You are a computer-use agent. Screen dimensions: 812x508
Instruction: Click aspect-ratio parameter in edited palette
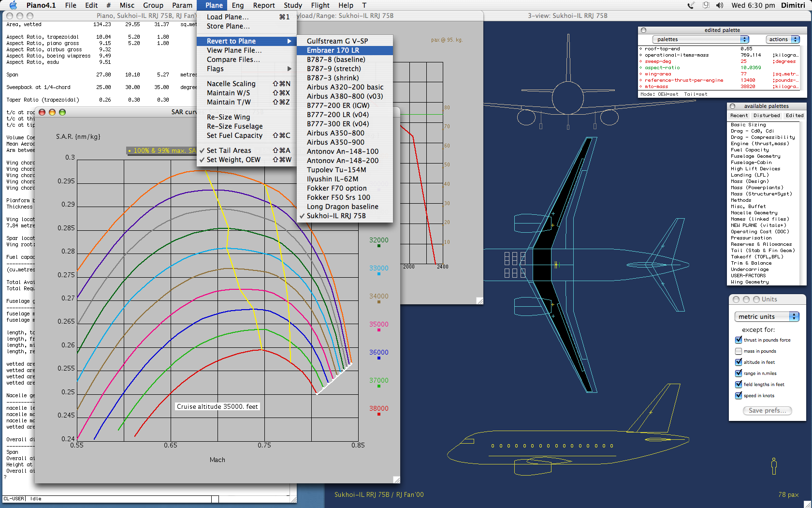point(662,68)
